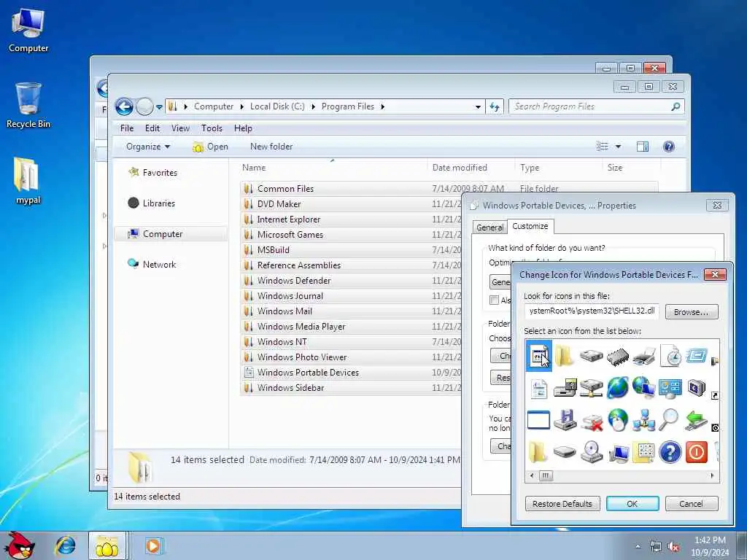Select the sleeping monitor with moon icon
Screen dimensions: 747x560
697,388
